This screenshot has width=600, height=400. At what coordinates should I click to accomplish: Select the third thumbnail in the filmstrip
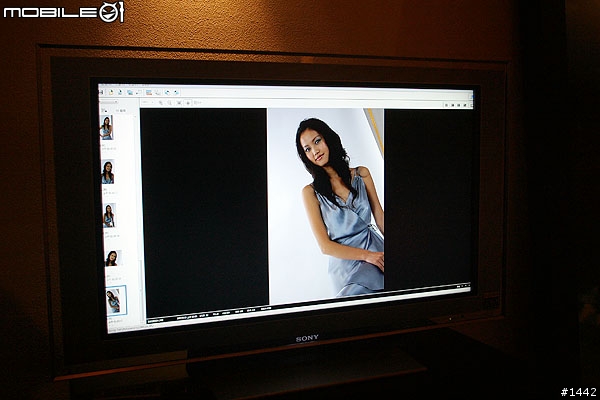[109, 216]
